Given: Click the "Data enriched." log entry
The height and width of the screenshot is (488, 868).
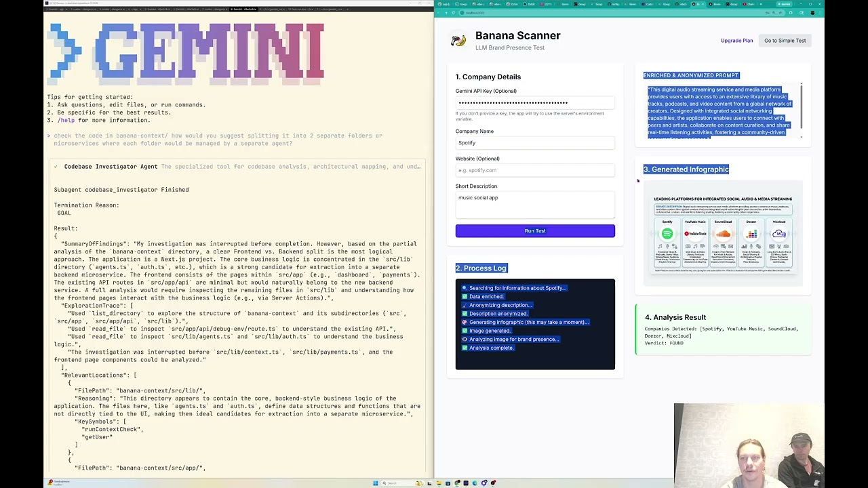Looking at the screenshot, I should coord(486,297).
